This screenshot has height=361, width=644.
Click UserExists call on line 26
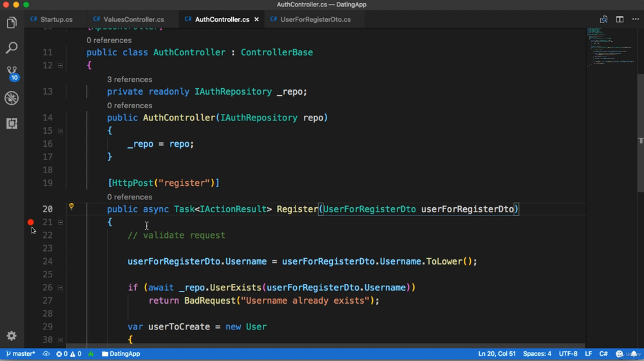[235, 288]
